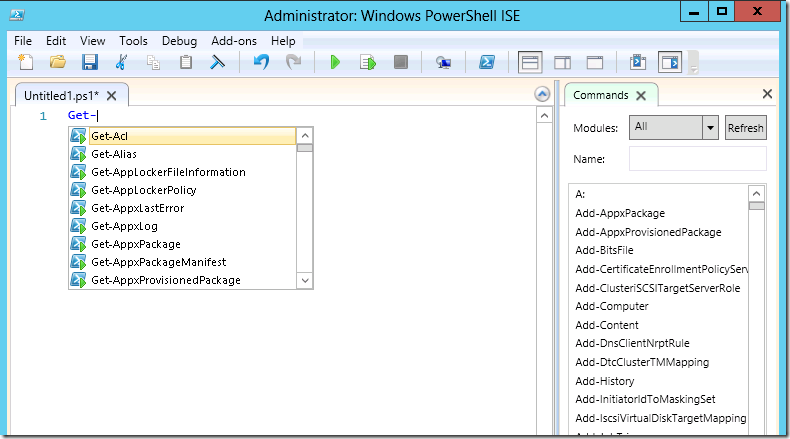Viewport: 790px width, 439px height.
Task: Redo with the grey redo arrow
Action: [293, 62]
